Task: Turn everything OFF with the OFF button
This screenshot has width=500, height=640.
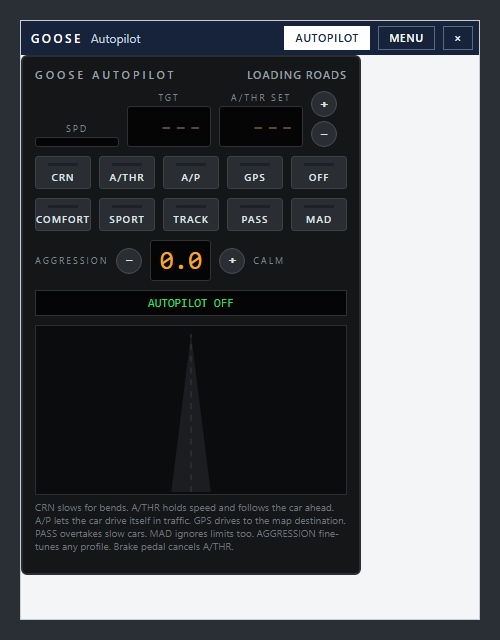Action: 319,172
